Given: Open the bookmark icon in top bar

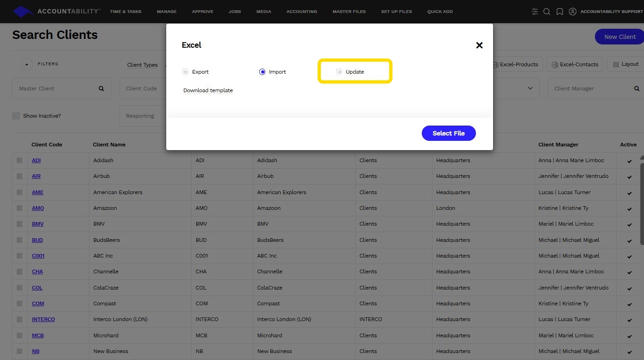Looking at the screenshot, I should click(x=560, y=12).
